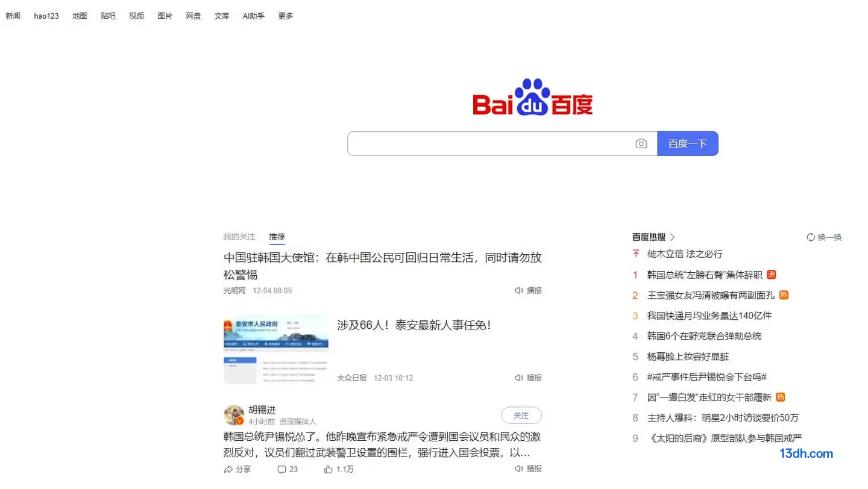Open 视频 in the top navigation
This screenshot has height=489, width=868.
(137, 16)
